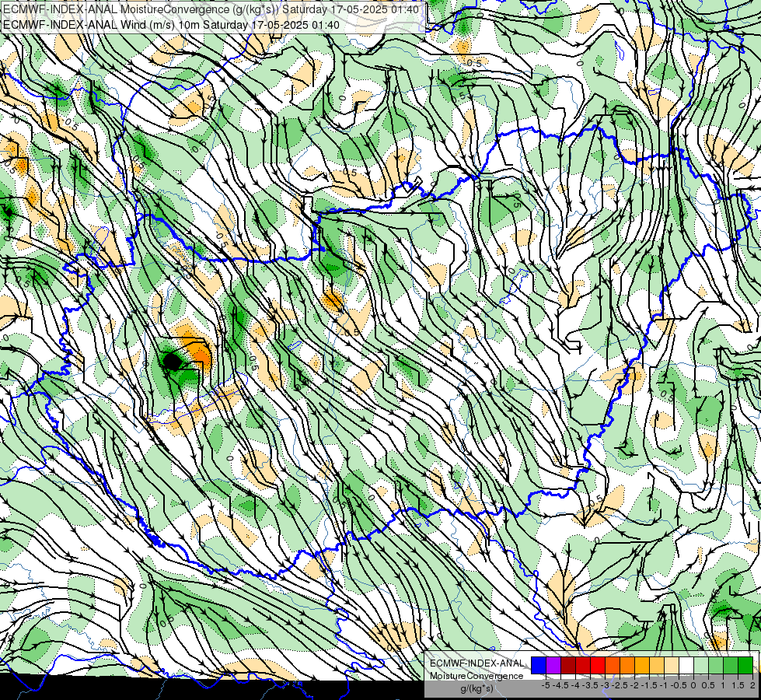761x700 pixels.
Task: Click legend swatch between 0 and 0.5
Action: (701, 665)
